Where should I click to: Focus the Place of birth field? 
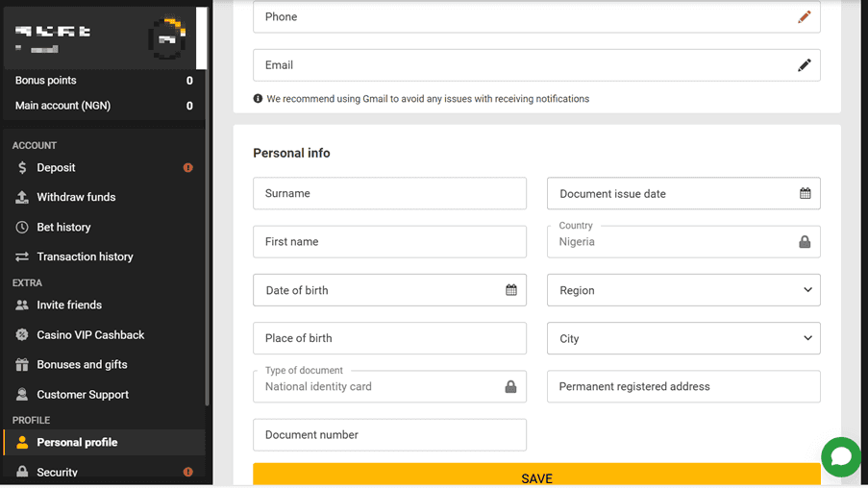point(389,338)
